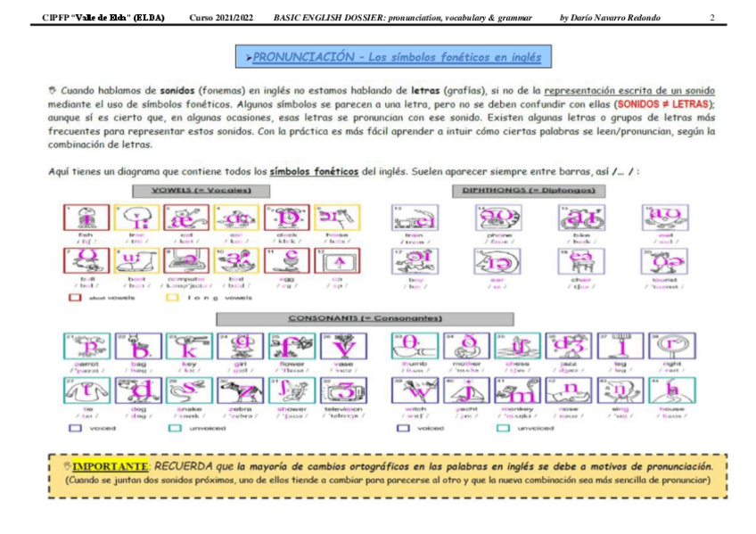Select the monkey consonant picture
This screenshot has height=534, width=756.
pos(517,390)
